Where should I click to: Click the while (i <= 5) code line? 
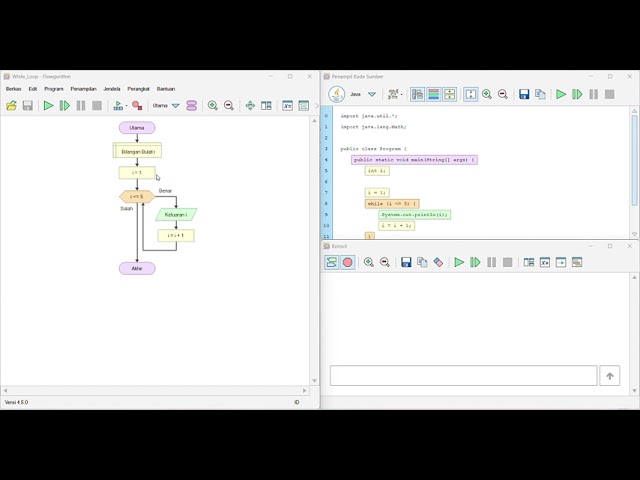pyautogui.click(x=392, y=204)
